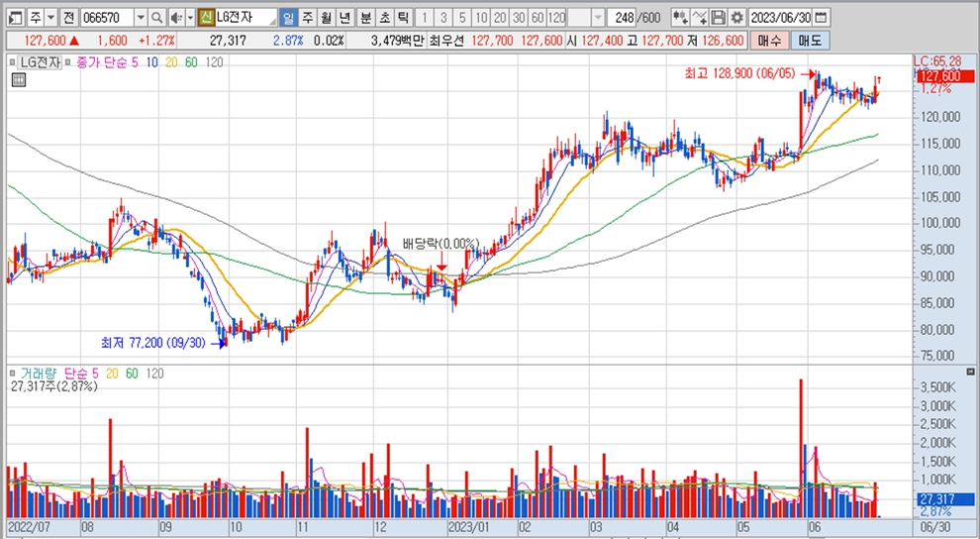Click the 매수 buy button
The image size is (980, 539).
tap(768, 41)
